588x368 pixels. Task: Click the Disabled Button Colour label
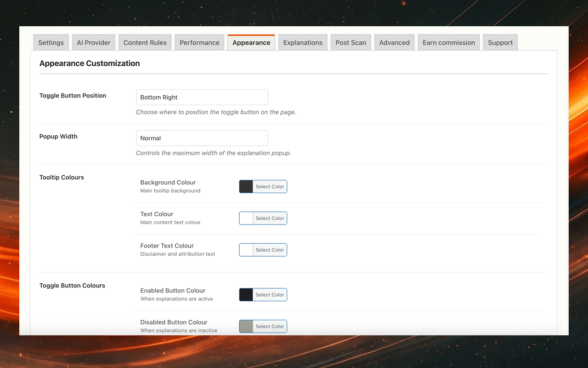[174, 322]
